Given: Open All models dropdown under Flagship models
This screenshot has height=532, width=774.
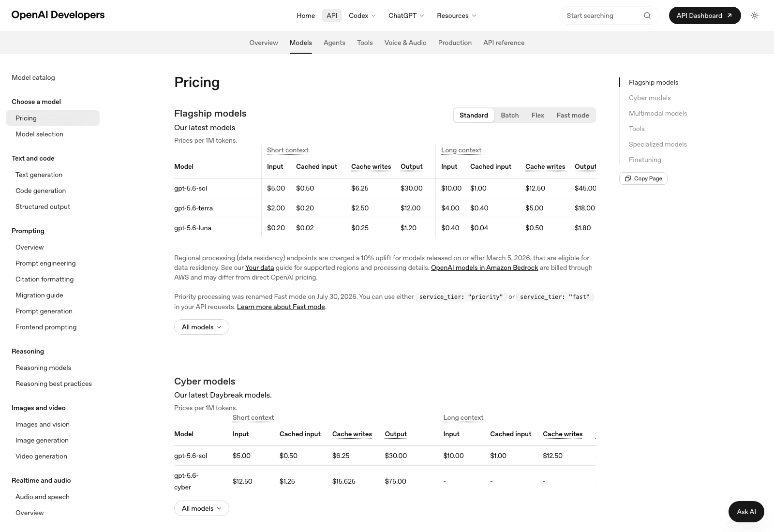Looking at the screenshot, I should (202, 327).
